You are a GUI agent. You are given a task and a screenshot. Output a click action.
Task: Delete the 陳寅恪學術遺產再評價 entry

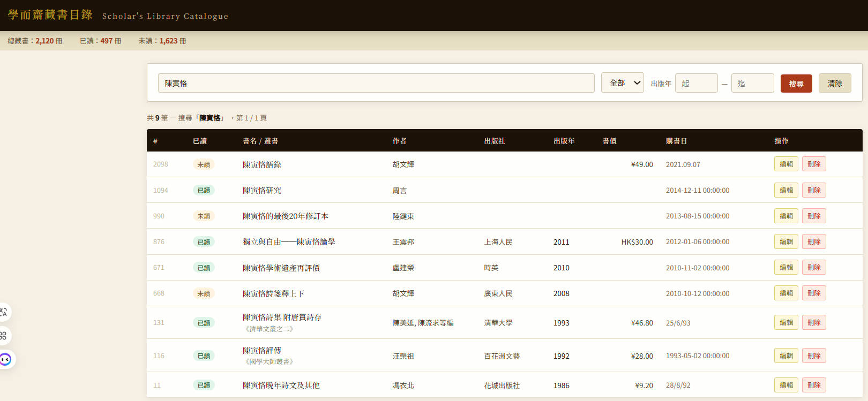[x=814, y=267]
